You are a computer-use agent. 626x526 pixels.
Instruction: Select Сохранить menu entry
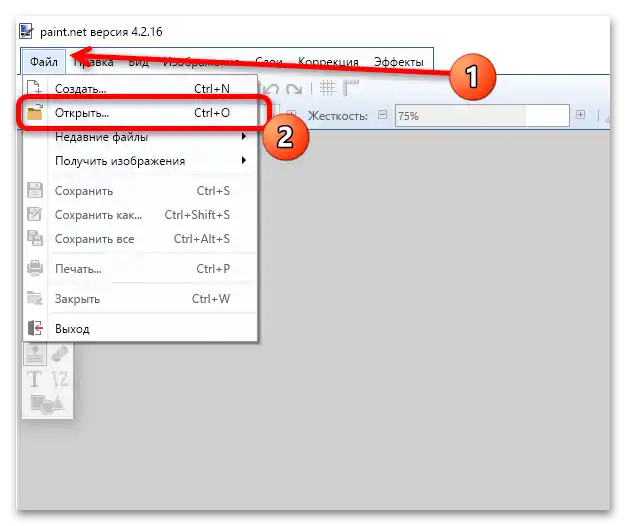[141, 191]
